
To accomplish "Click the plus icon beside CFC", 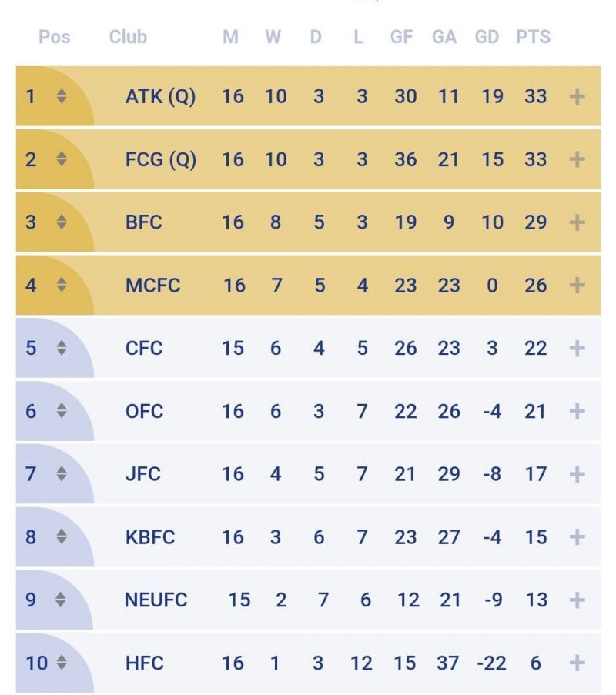I will point(577,349).
